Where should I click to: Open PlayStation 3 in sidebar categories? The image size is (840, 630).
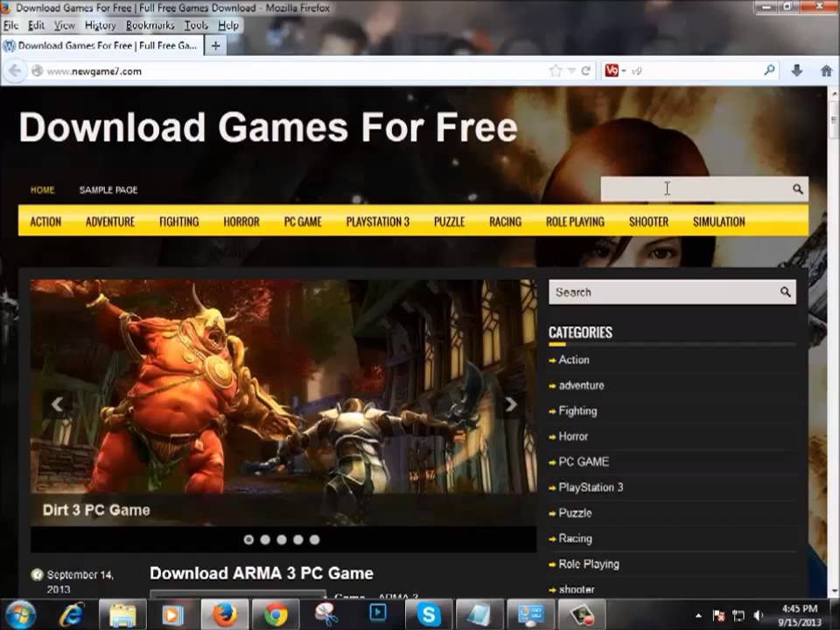591,487
